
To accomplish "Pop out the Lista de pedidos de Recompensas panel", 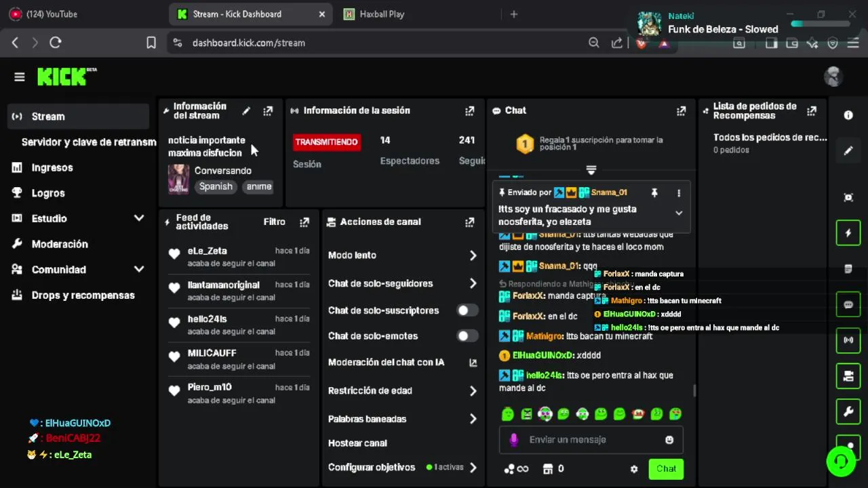I will pyautogui.click(x=812, y=110).
